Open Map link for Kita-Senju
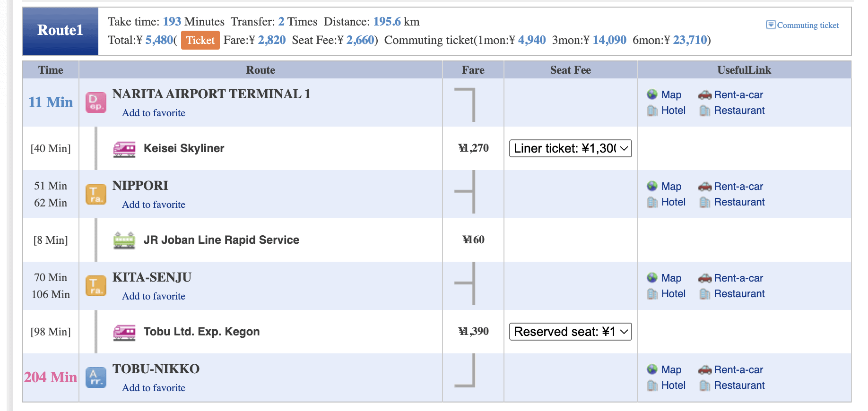Screen dimensions: 868x411 671,278
